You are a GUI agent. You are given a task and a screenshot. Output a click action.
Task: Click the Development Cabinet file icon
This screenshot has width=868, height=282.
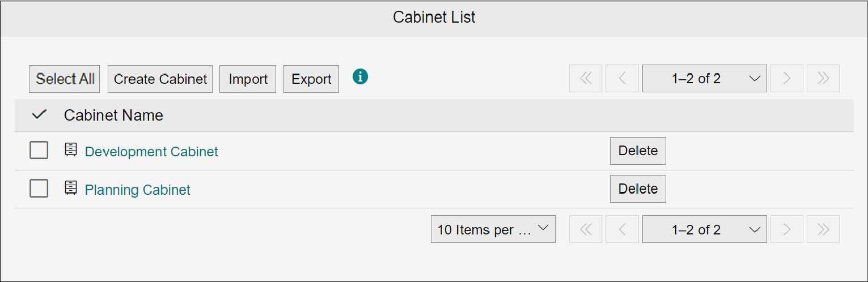click(x=71, y=150)
